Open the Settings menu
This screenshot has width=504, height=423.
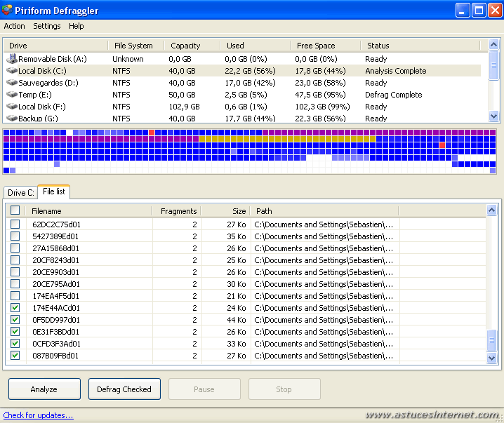click(x=47, y=26)
